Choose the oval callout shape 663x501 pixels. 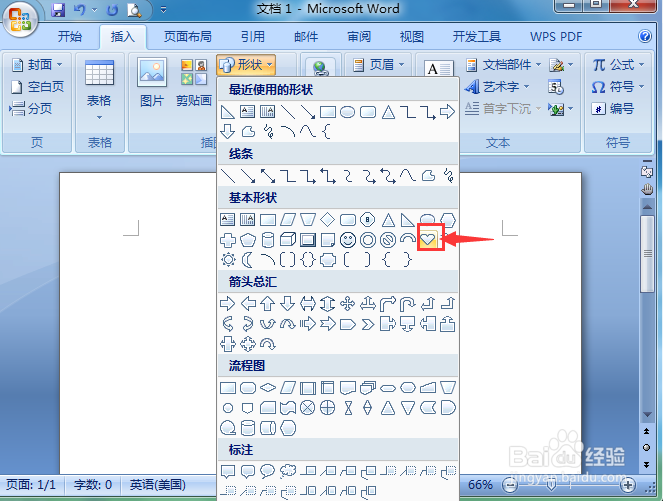pyautogui.click(x=267, y=471)
